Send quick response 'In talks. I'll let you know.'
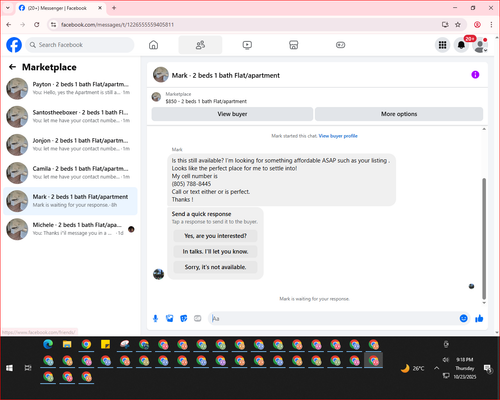 point(215,252)
